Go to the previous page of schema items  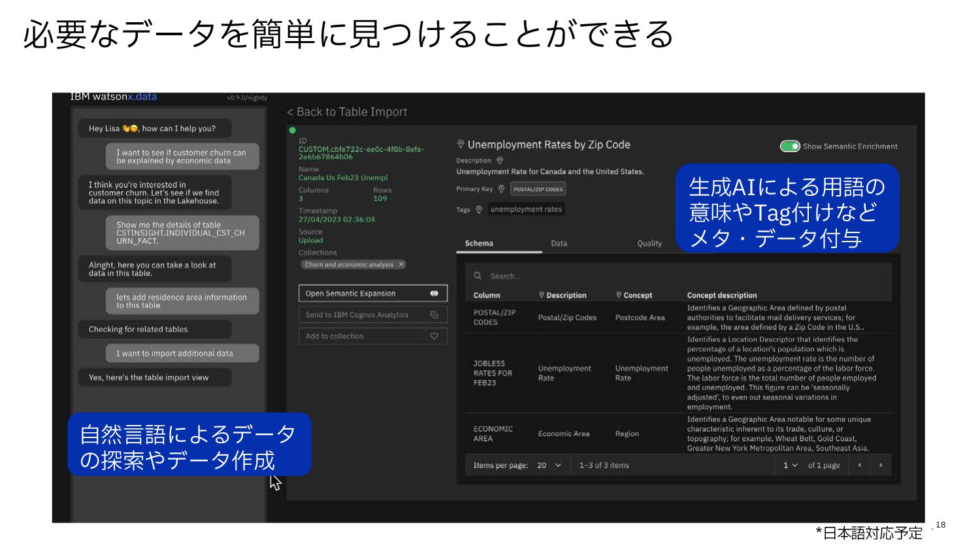859,465
